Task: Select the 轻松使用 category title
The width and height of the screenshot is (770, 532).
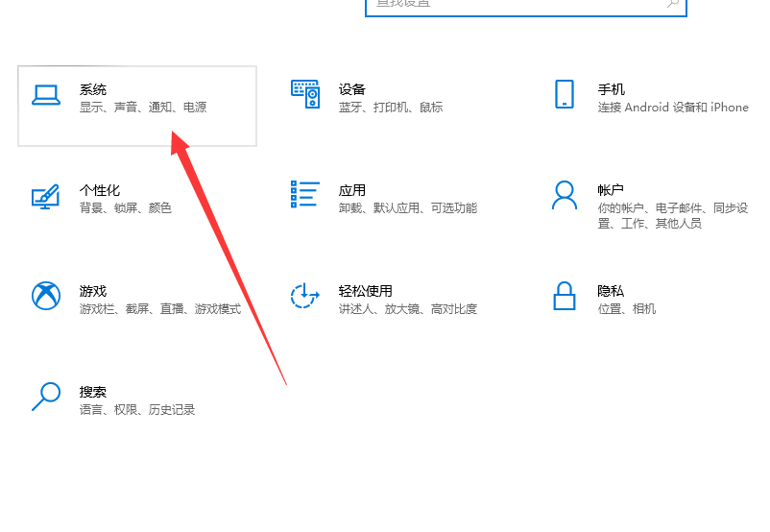Action: point(366,291)
